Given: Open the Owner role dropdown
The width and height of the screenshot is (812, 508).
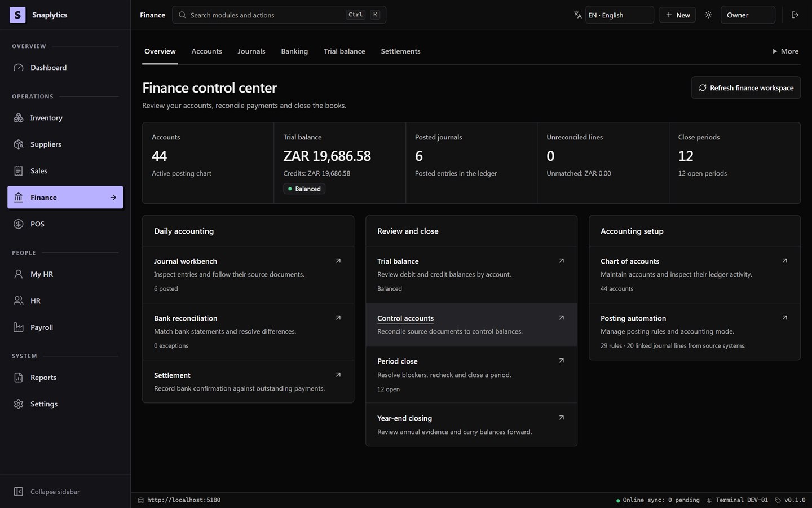Looking at the screenshot, I should pos(748,15).
